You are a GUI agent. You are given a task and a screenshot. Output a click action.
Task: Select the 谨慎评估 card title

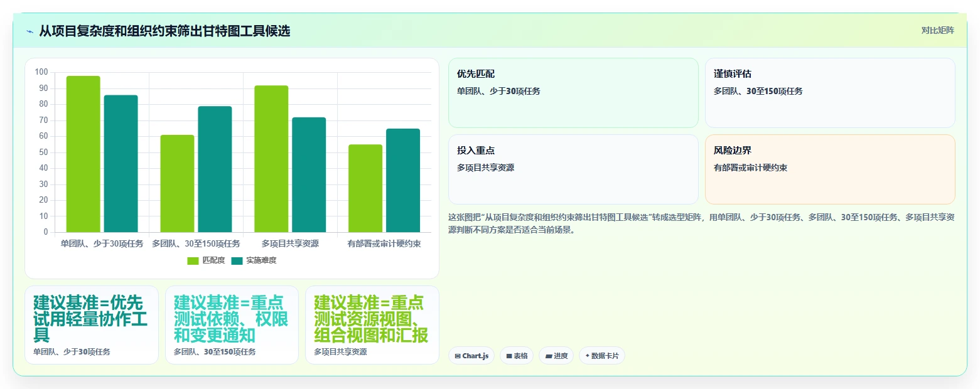pos(733,74)
